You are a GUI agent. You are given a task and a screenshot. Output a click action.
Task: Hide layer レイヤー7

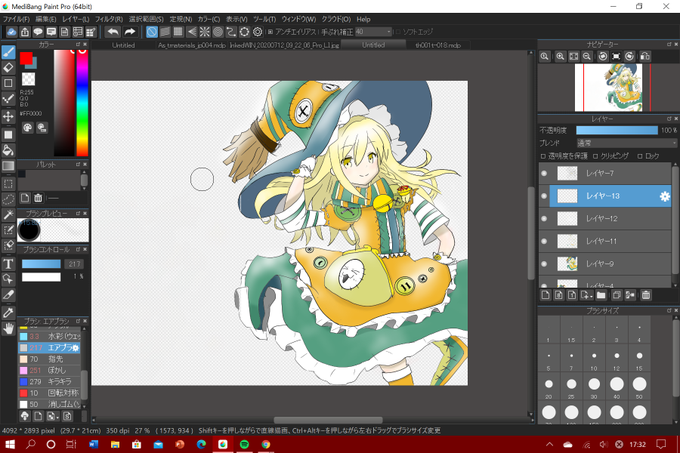click(x=544, y=173)
